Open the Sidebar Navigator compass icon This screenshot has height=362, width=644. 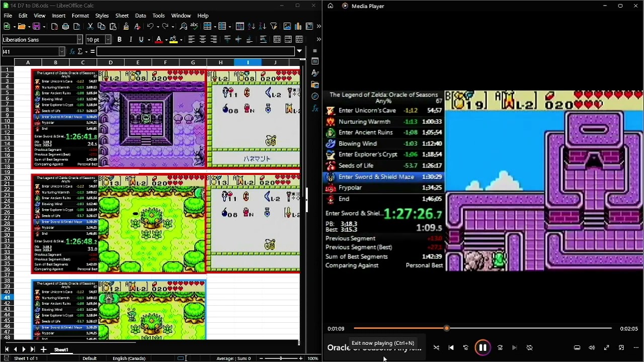pyautogui.click(x=315, y=96)
